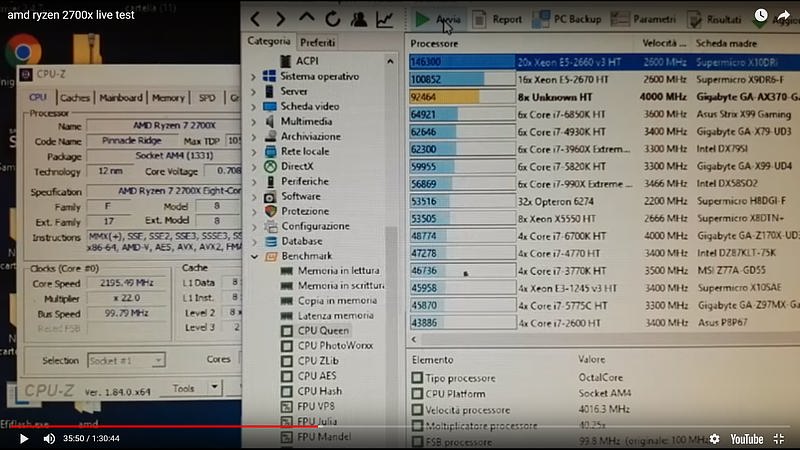The height and width of the screenshot is (450, 800).
Task: Open the CPU-Z Tools dropdown arrow
Action: (214, 388)
